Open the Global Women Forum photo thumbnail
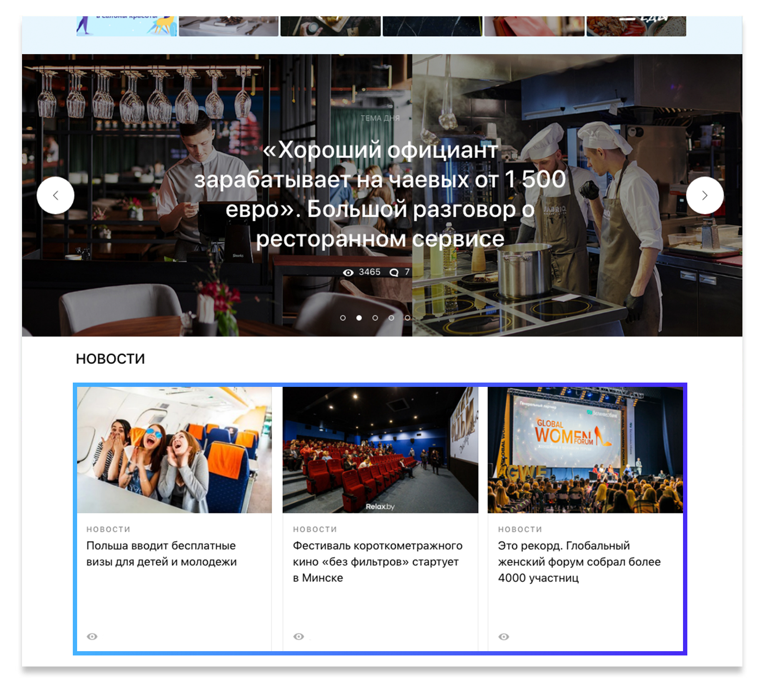The image size is (763, 700). coord(585,450)
